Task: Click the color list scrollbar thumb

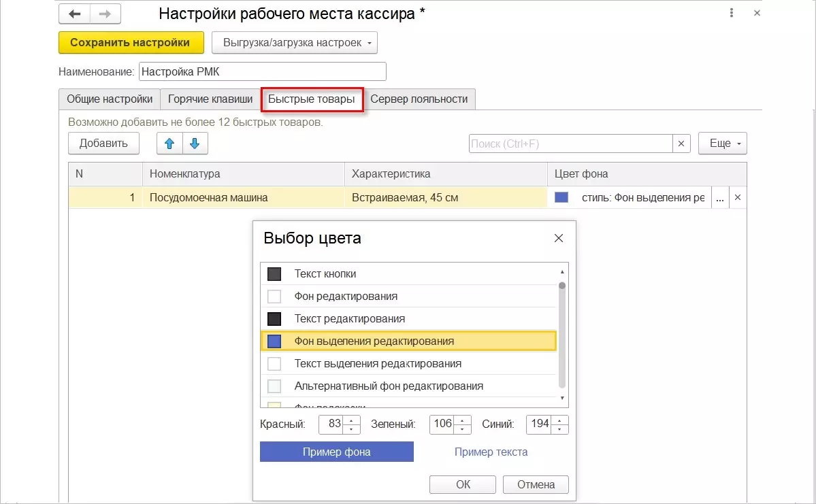Action: point(562,335)
